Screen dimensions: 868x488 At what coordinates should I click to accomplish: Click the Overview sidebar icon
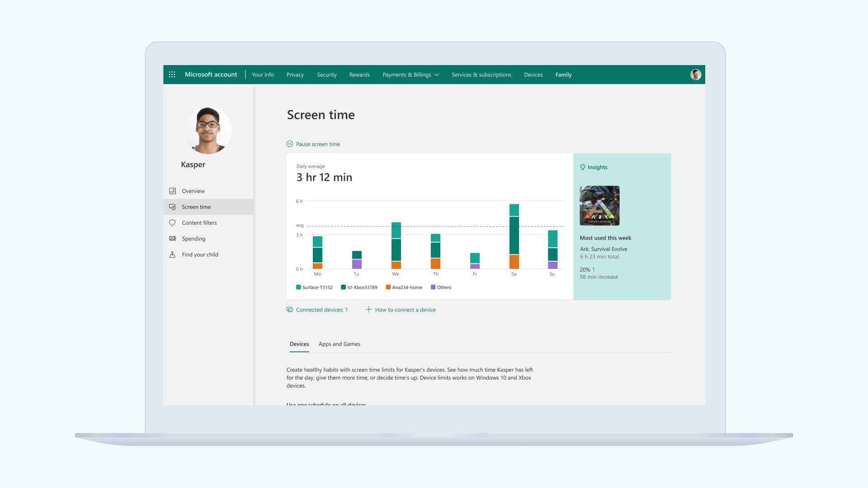point(172,191)
